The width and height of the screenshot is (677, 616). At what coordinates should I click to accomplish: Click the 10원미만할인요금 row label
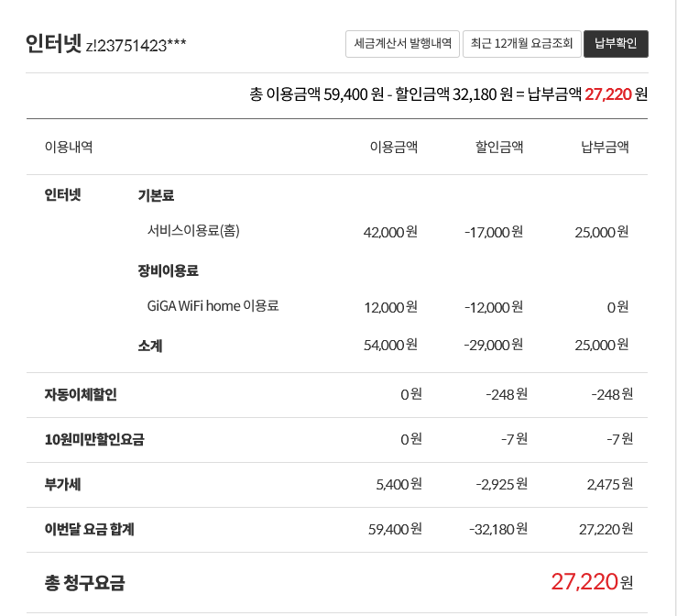pyautogui.click(x=94, y=439)
